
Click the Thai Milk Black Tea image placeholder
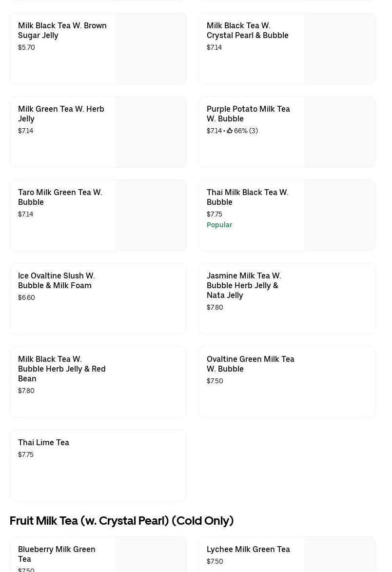[x=340, y=216]
